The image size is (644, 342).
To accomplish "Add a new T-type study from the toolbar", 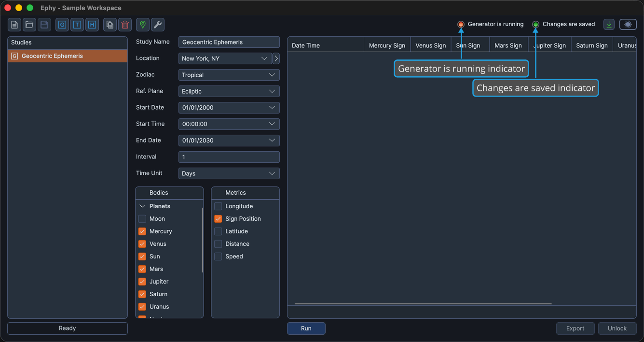I will pyautogui.click(x=77, y=25).
